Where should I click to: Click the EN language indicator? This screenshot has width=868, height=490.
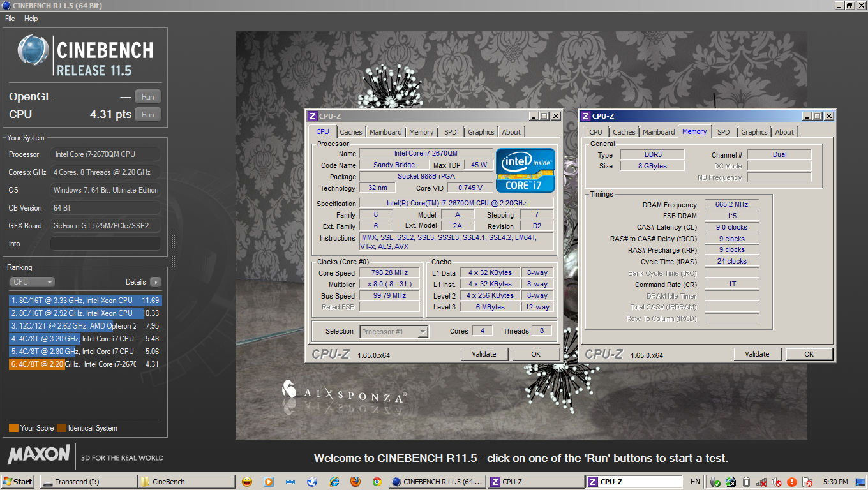(x=695, y=482)
